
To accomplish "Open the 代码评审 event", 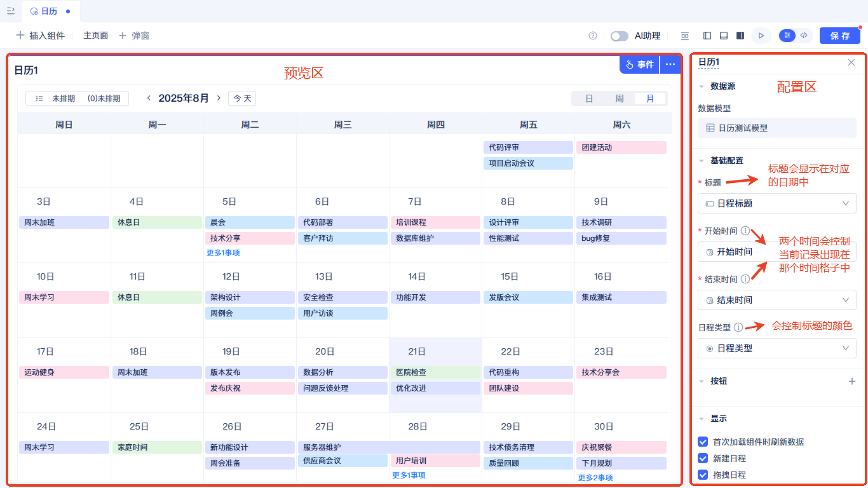I will click(528, 147).
